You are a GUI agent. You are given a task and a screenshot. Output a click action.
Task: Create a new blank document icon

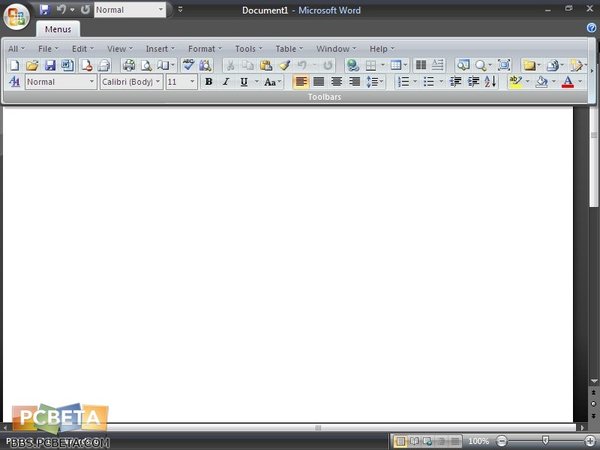[14, 65]
